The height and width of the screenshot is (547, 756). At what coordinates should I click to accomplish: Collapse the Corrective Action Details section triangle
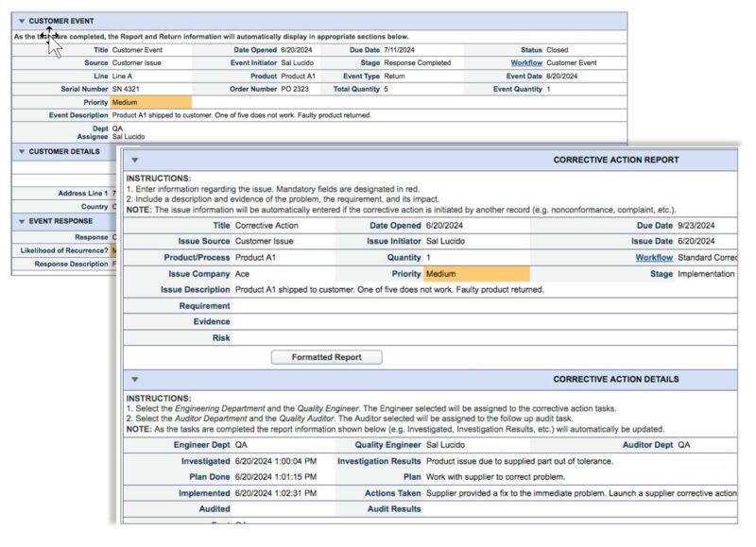pyautogui.click(x=135, y=380)
